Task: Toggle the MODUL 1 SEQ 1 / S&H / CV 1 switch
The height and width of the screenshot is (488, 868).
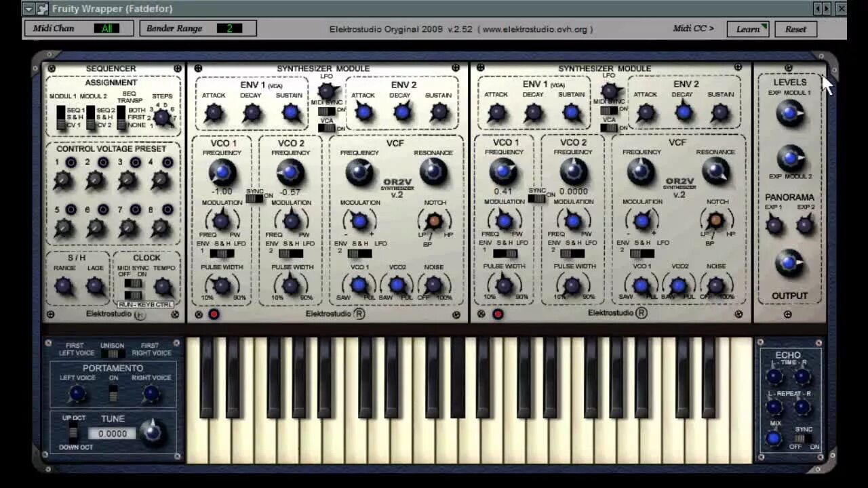Action: click(61, 117)
